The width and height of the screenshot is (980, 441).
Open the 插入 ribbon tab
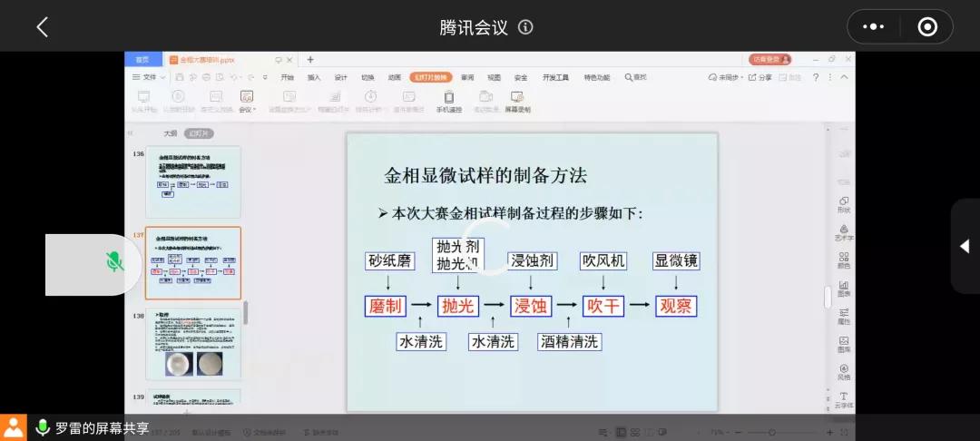pyautogui.click(x=314, y=77)
